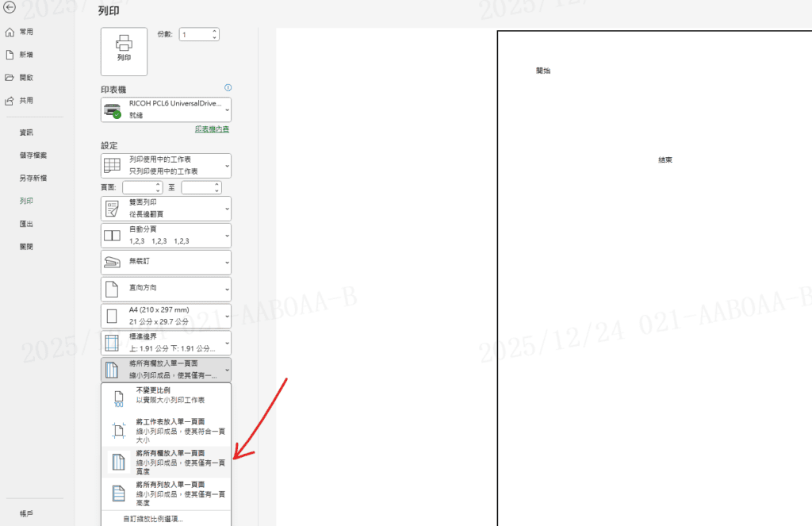The width and height of the screenshot is (812, 526).
Task: Increase the 份數 copies count
Action: [x=214, y=31]
